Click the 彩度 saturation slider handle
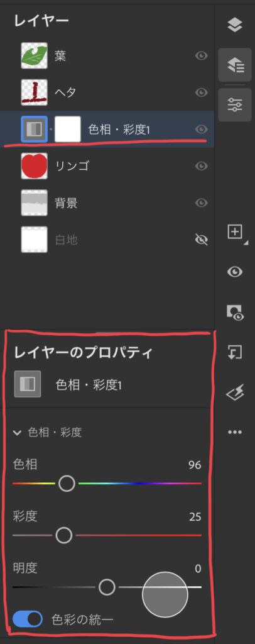The image size is (255, 644). coord(63,535)
